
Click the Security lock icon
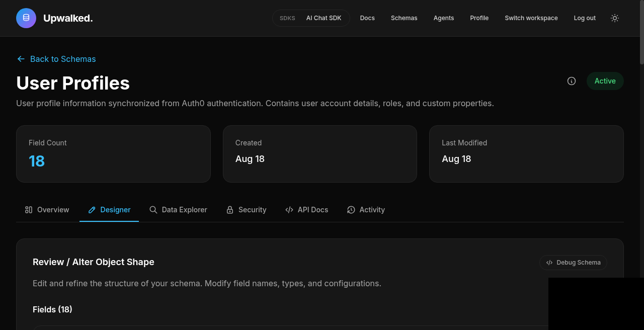click(230, 210)
